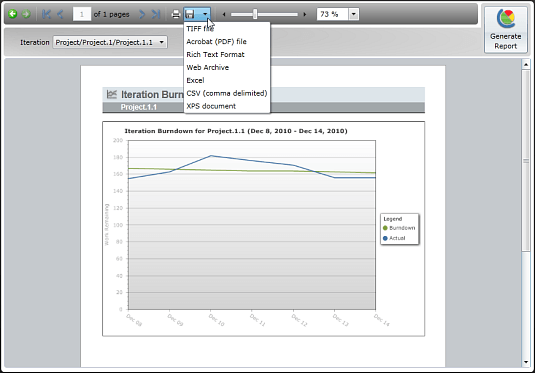
Task: Click scrollbar down arrow
Action: [526, 362]
